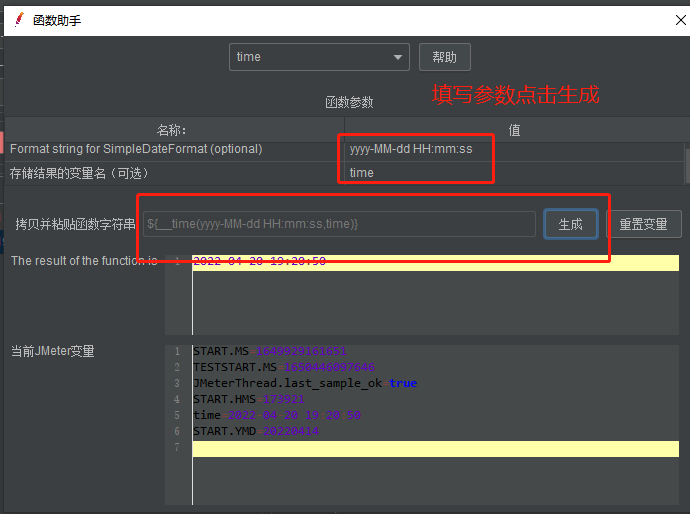Click the '名称:' column header

coord(172,130)
